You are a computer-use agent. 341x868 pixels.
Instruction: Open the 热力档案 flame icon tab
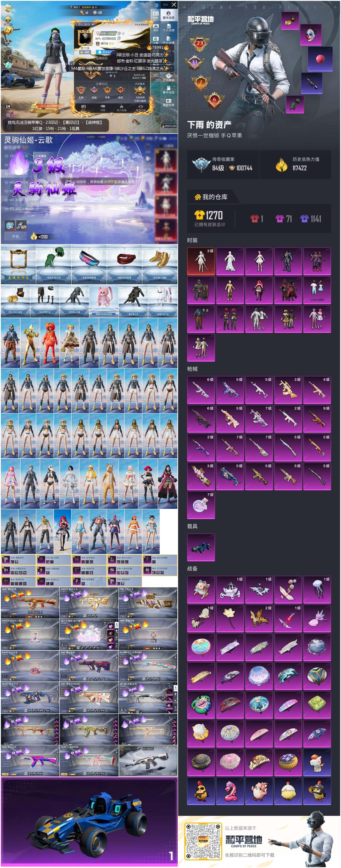(x=121, y=108)
